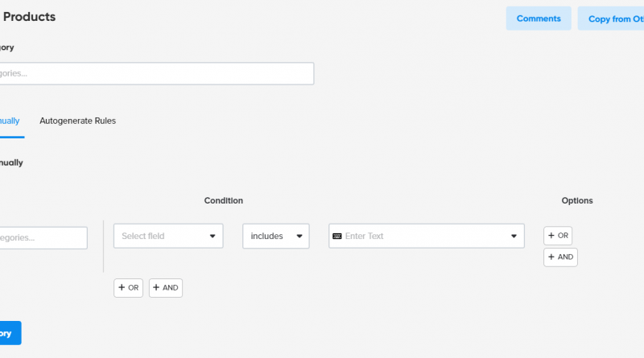Switch to the Autogenerate Rules tab
The width and height of the screenshot is (644, 358).
click(77, 121)
